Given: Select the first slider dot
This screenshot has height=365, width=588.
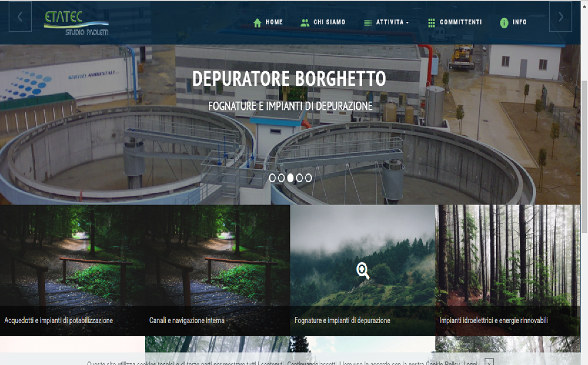Looking at the screenshot, I should 272,178.
